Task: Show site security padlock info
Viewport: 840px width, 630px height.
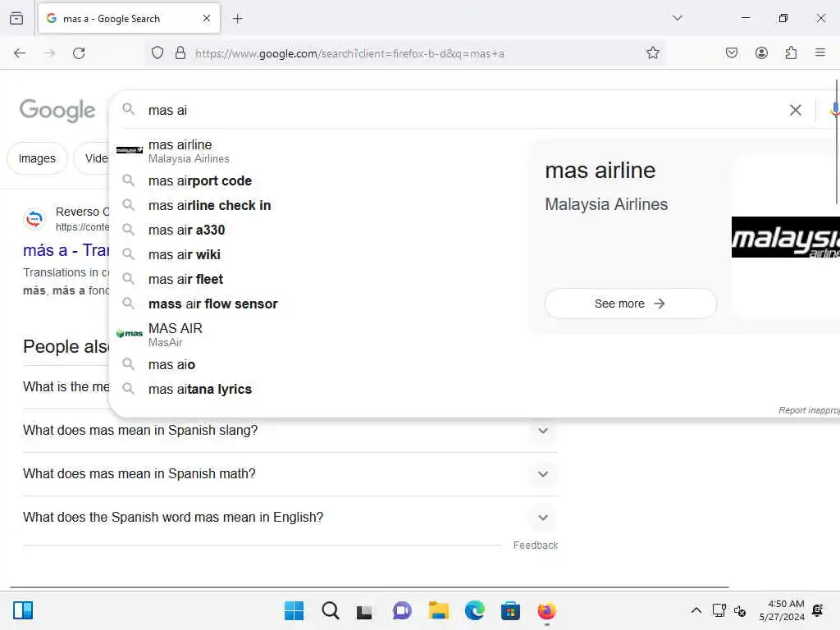Action: coord(180,53)
